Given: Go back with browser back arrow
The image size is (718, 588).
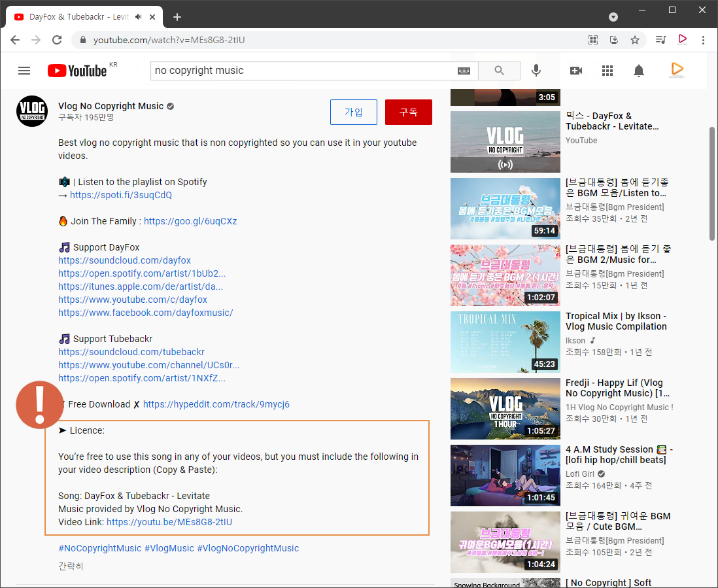Looking at the screenshot, I should (x=15, y=40).
